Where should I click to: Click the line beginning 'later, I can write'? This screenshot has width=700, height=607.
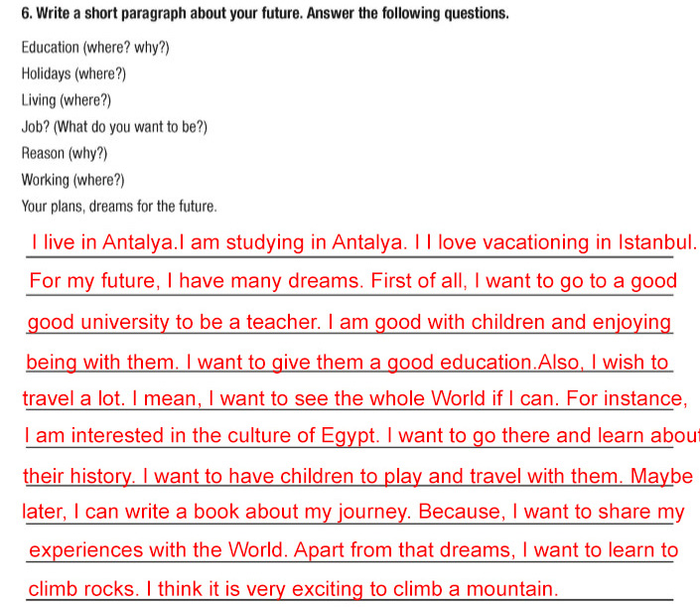[x=353, y=512]
